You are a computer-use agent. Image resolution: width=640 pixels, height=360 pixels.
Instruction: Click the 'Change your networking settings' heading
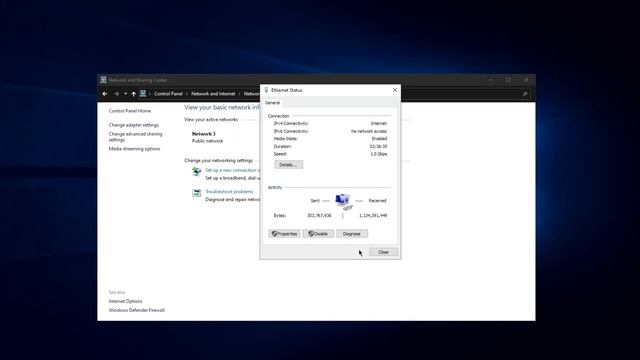(218, 161)
